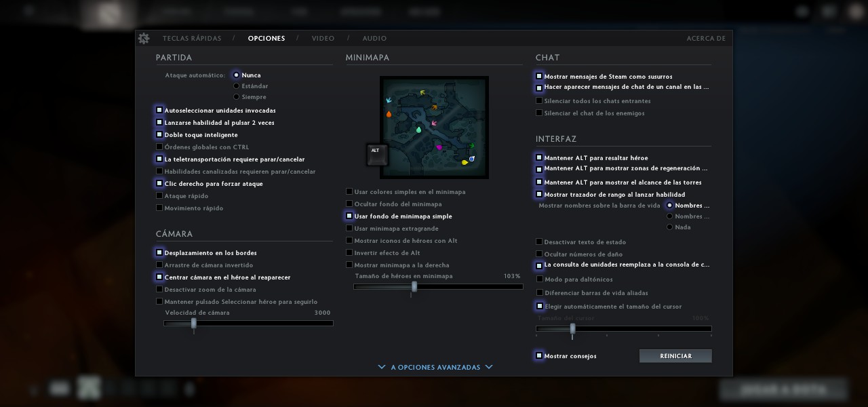This screenshot has height=407, width=868.
Task: Enable Usar minimapa extragrande
Action: [349, 228]
